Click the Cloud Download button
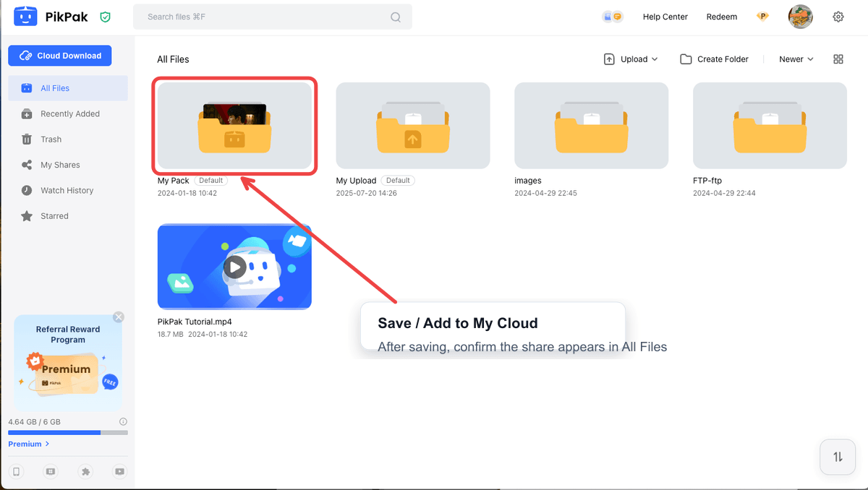868x490 pixels. pos(60,56)
